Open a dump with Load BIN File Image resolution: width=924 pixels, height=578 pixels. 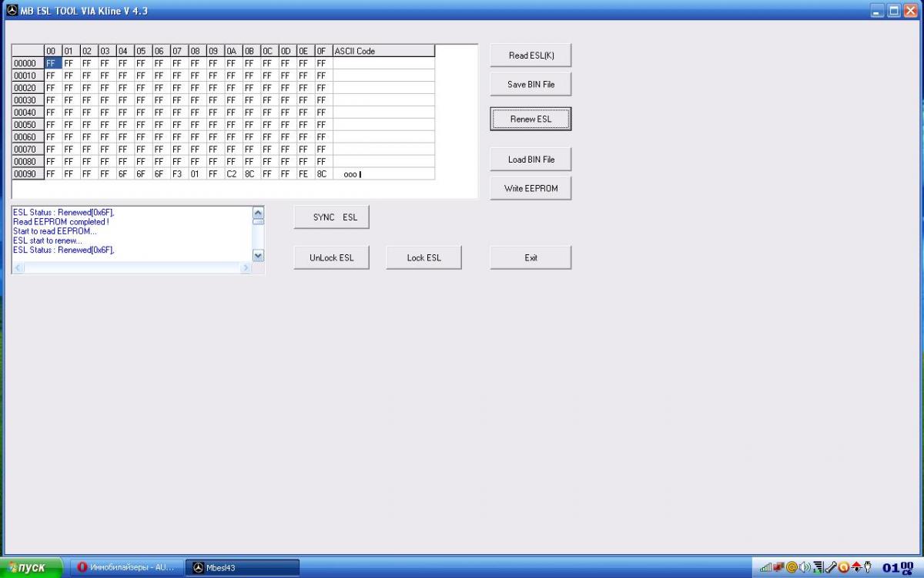531,160
